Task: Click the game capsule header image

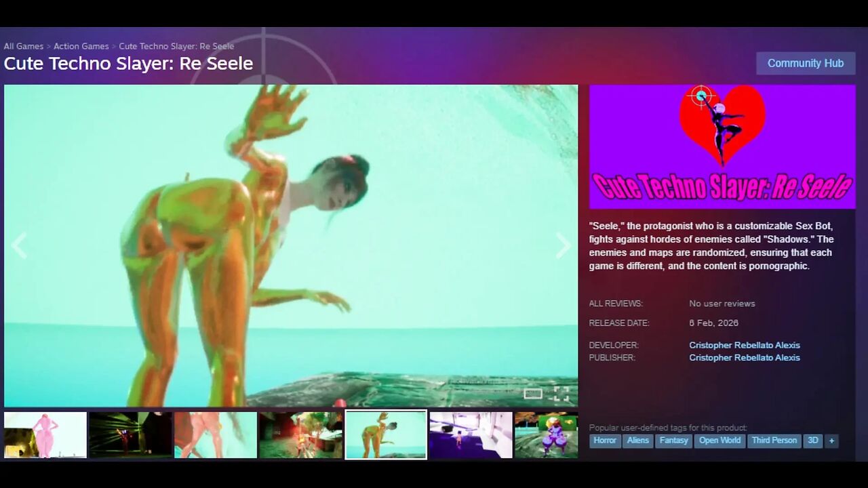Action: pyautogui.click(x=722, y=146)
